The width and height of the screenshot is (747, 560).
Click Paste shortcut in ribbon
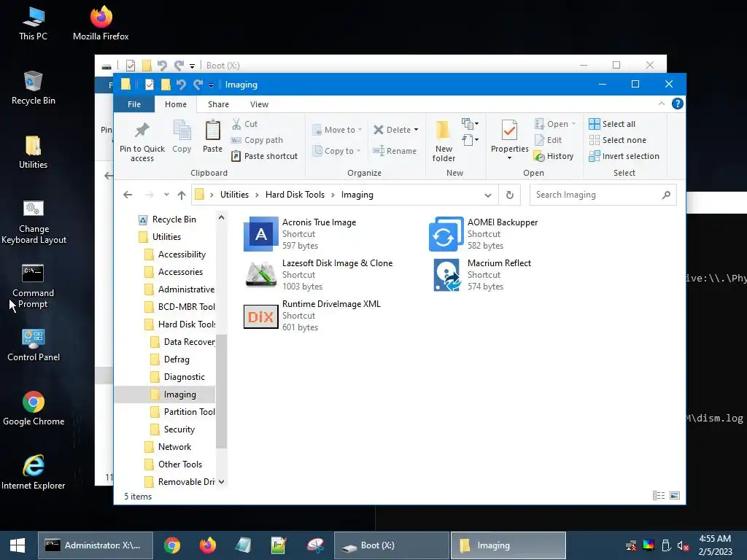264,156
